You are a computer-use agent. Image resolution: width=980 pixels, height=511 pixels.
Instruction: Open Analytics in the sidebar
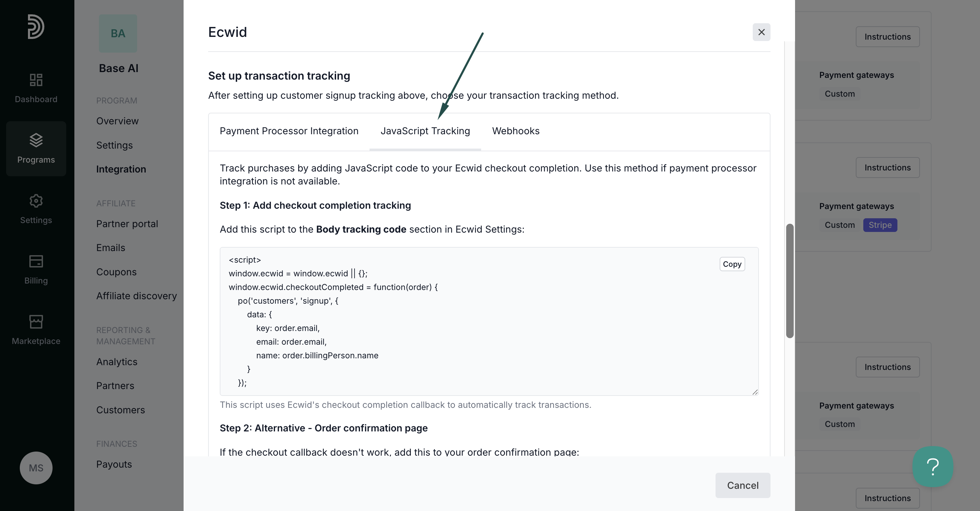117,362
